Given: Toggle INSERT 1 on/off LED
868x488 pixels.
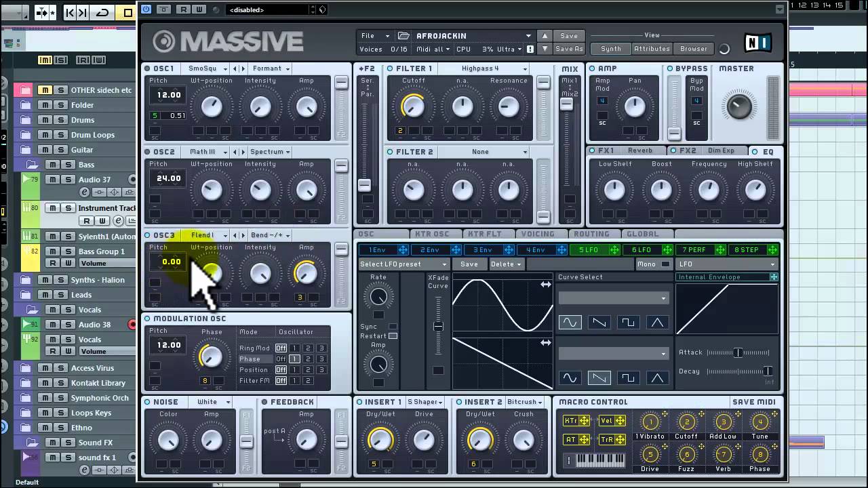Looking at the screenshot, I should click(359, 402).
